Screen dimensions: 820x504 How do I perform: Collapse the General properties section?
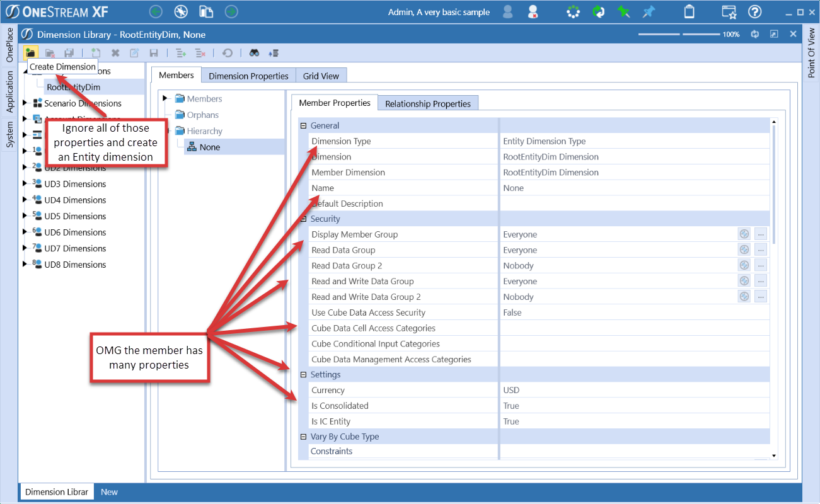coord(303,125)
